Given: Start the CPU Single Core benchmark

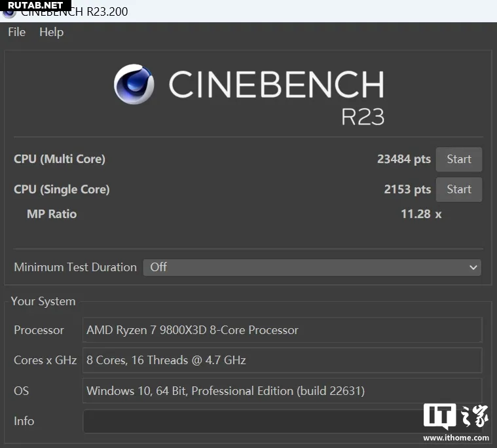Looking at the screenshot, I should pos(458,189).
